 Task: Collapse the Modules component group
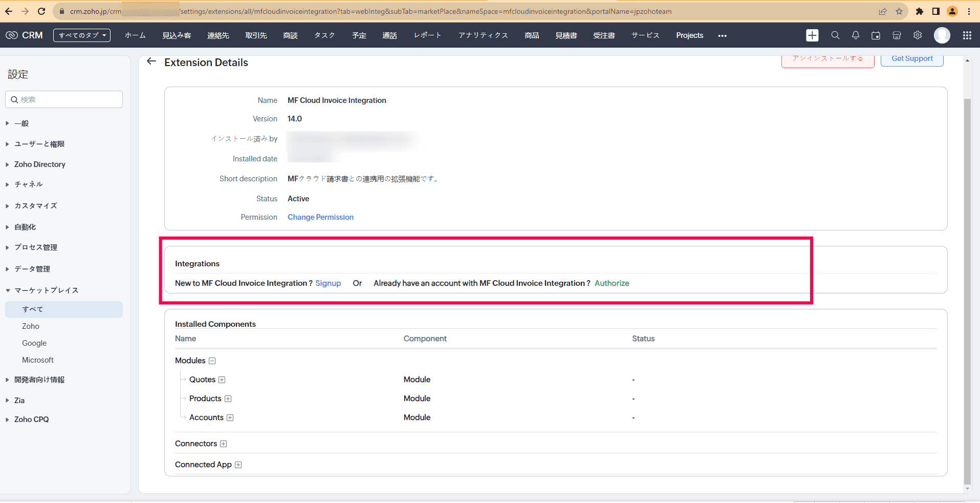point(212,361)
